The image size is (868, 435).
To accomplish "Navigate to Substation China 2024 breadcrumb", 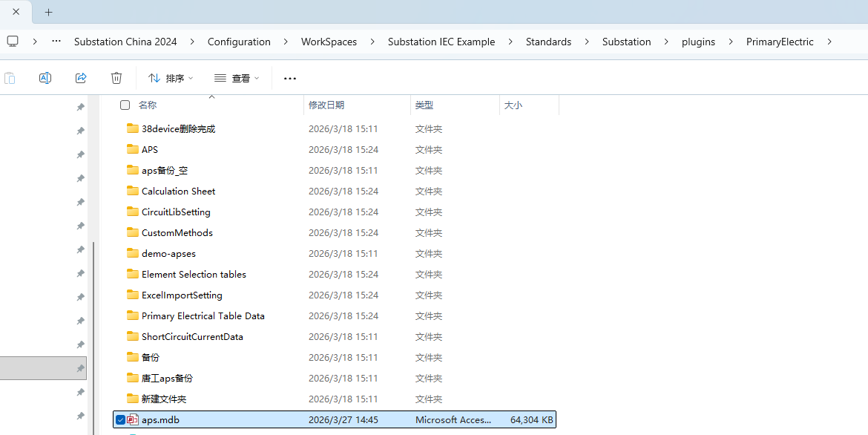I will (125, 42).
